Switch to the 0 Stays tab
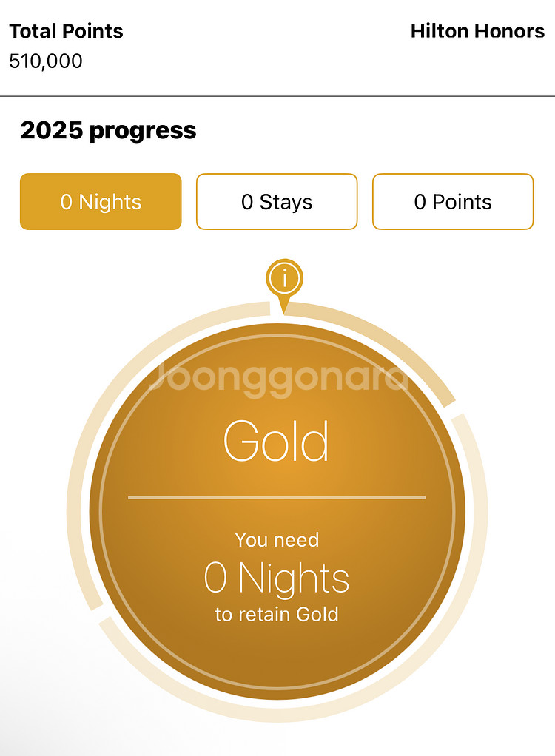This screenshot has width=555, height=756. (277, 201)
